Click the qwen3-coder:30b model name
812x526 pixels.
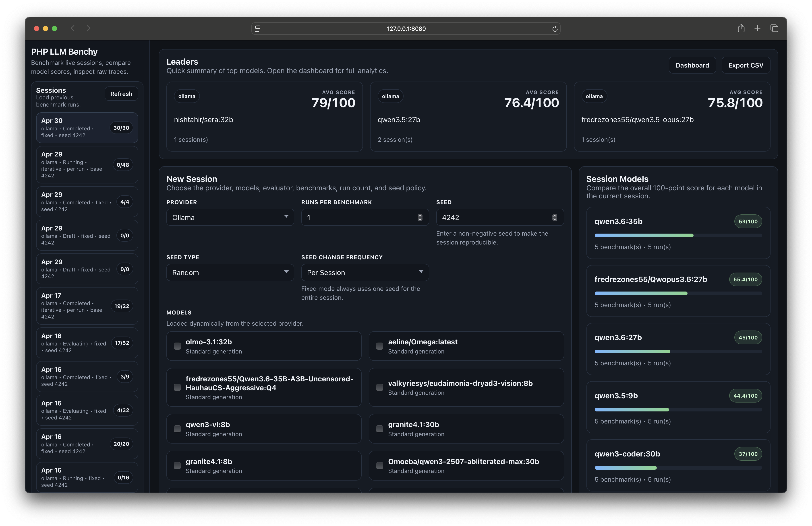point(627,454)
